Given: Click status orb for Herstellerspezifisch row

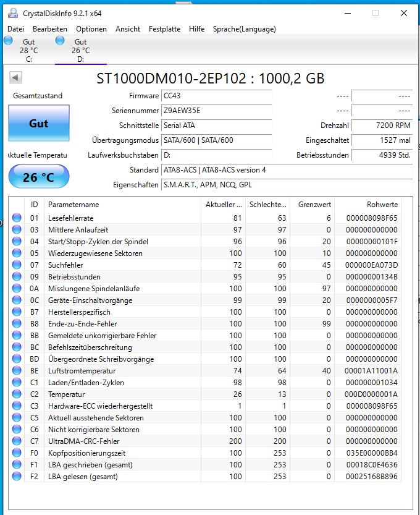Looking at the screenshot, I should pyautogui.click(x=17, y=312).
